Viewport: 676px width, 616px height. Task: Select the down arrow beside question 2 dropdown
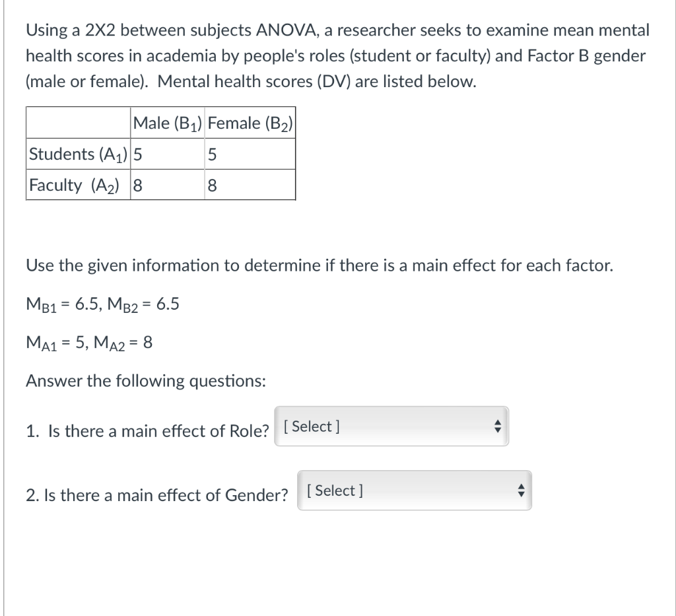[x=522, y=494]
